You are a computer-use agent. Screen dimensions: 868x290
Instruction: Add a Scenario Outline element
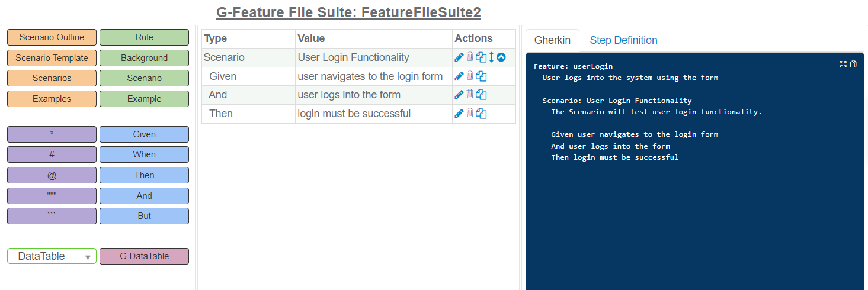(x=52, y=37)
